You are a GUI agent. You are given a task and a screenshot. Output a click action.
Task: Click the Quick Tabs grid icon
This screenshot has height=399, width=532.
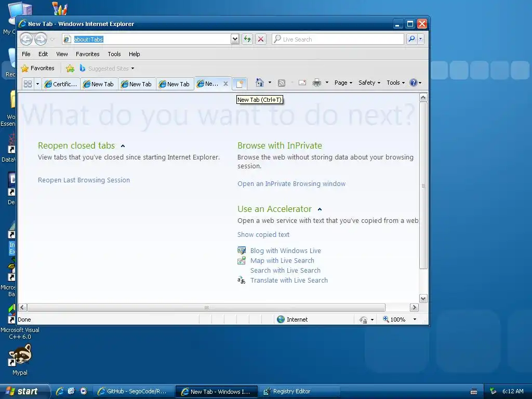[28, 84]
